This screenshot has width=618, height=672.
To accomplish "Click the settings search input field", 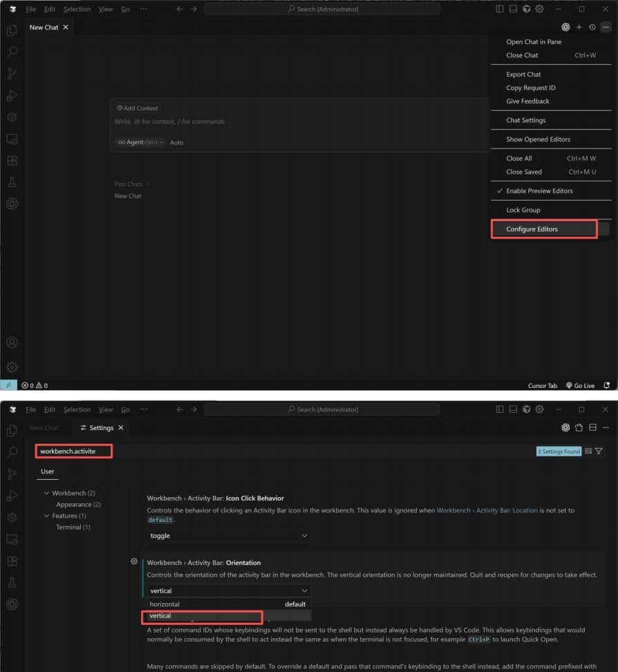I will pyautogui.click(x=74, y=451).
